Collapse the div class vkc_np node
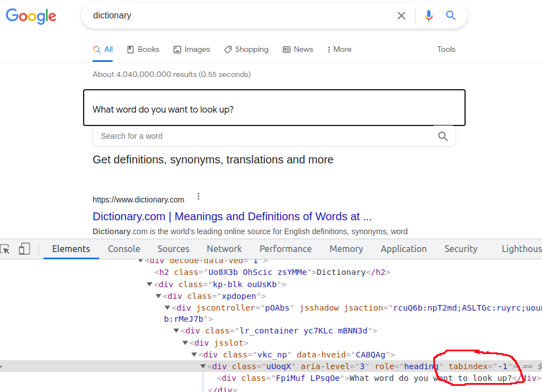542x392 pixels. 194,354
